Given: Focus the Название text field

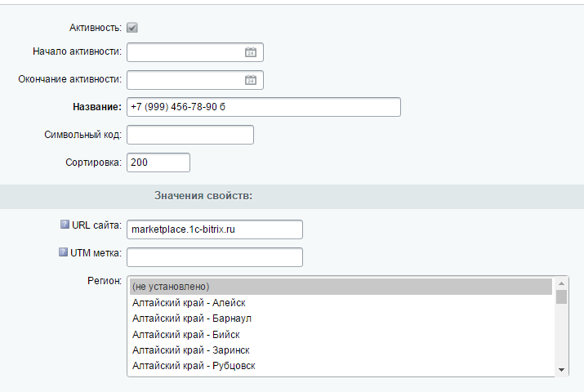Looking at the screenshot, I should point(263,107).
